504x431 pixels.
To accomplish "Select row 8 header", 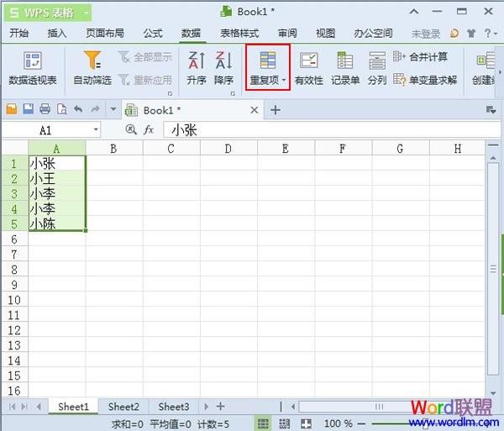I will 14,270.
